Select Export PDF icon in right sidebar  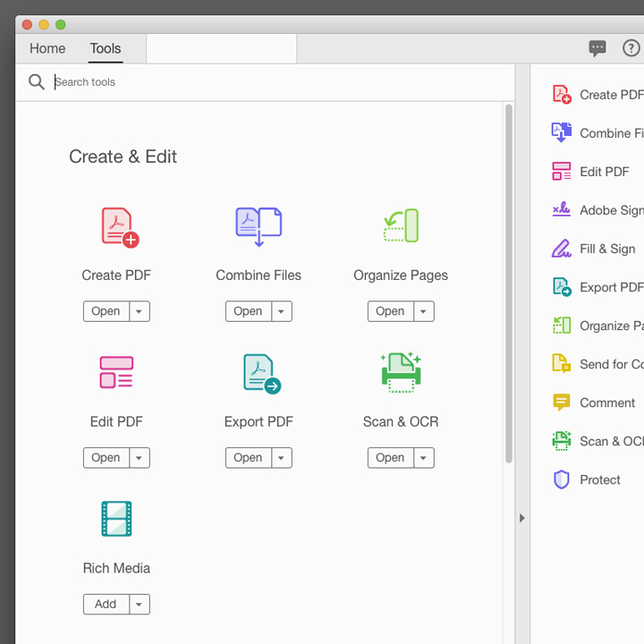[562, 287]
